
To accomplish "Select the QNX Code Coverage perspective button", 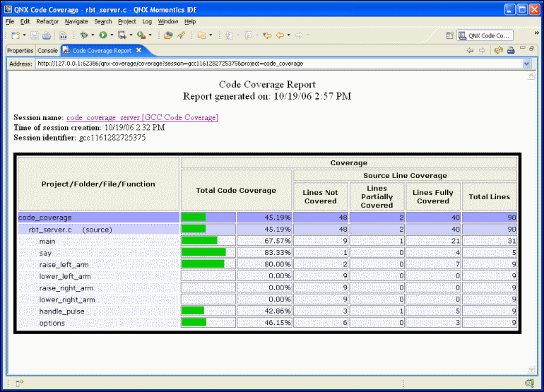I will [485, 35].
